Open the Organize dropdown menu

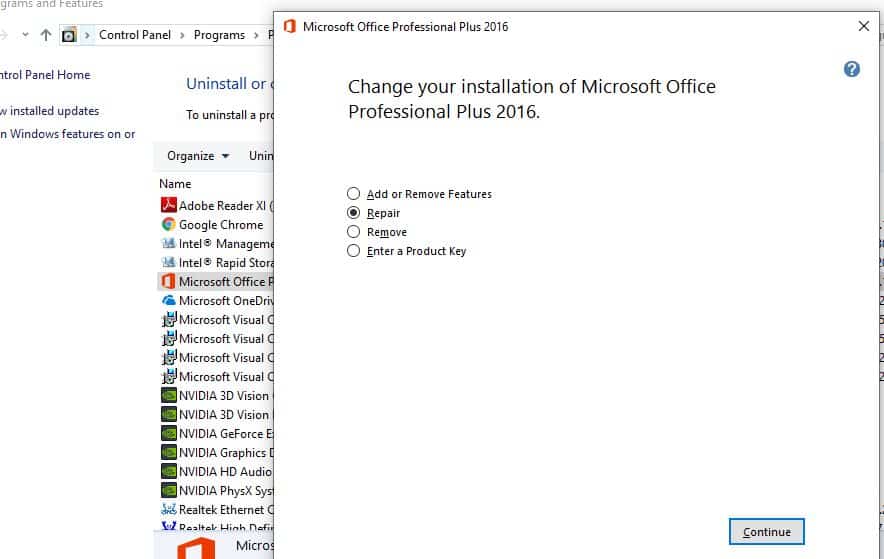click(198, 156)
